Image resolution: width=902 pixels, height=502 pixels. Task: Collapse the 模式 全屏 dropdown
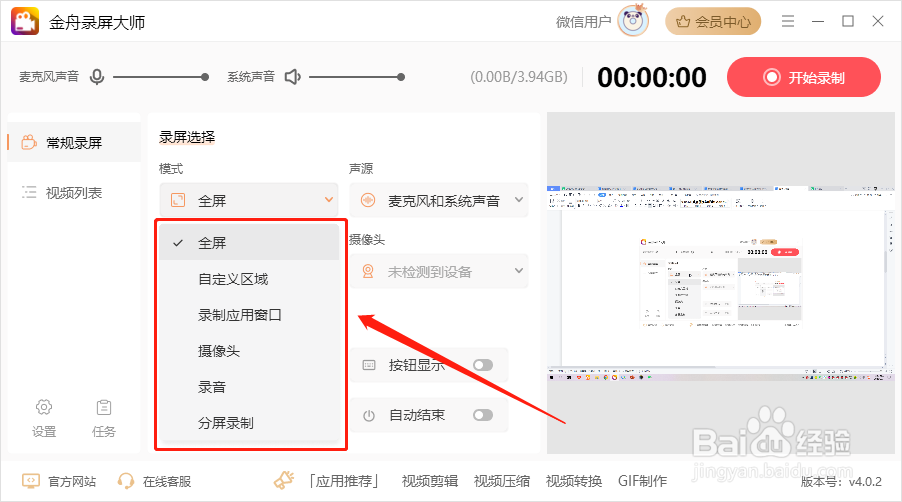[x=249, y=200]
